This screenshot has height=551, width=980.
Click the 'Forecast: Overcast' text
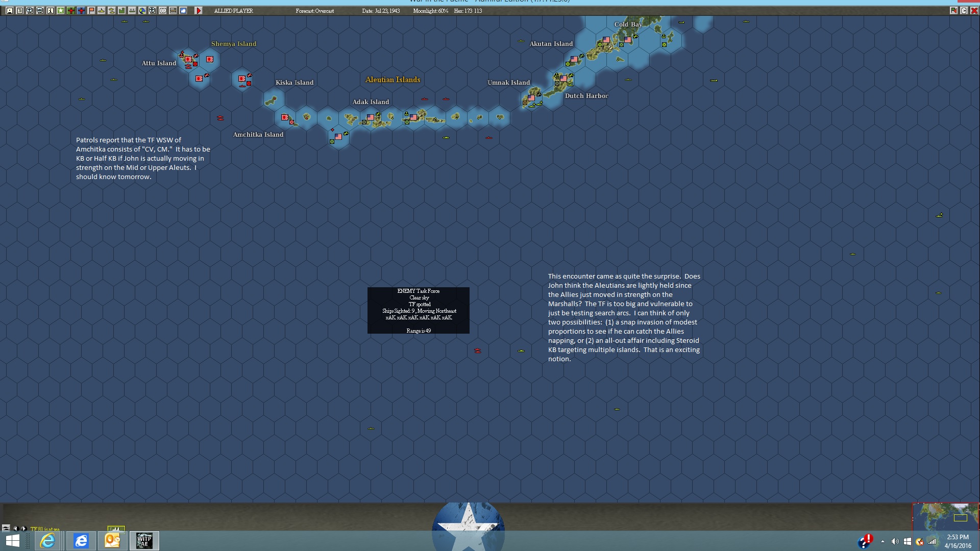pyautogui.click(x=315, y=11)
